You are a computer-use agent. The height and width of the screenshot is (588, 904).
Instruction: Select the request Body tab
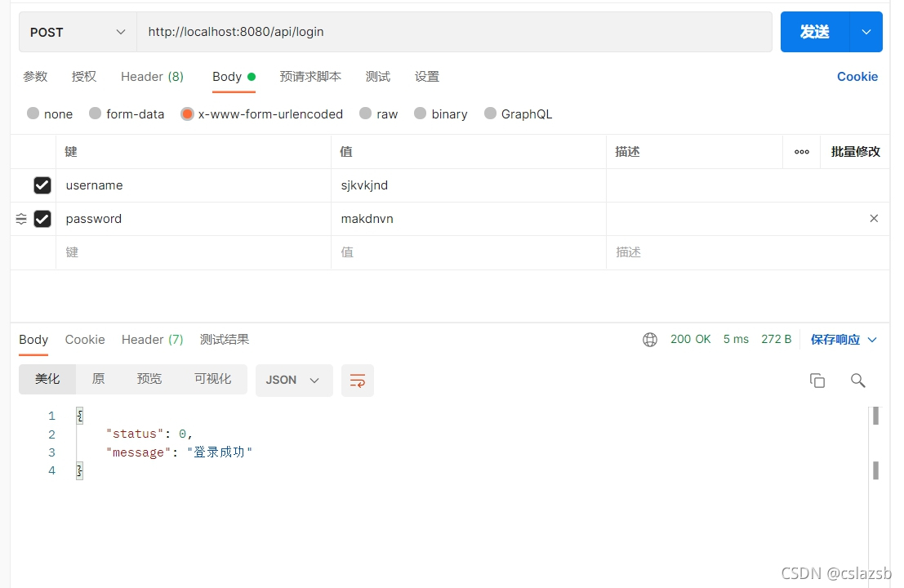pos(234,77)
